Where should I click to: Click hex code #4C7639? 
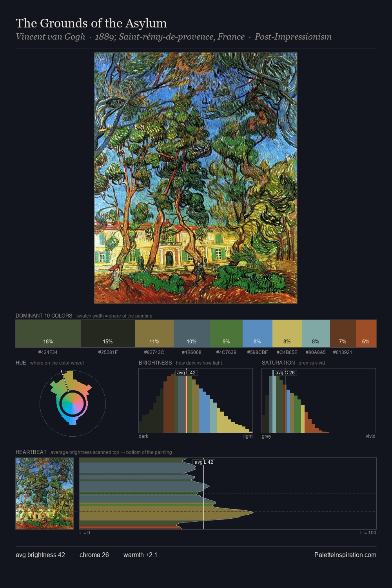pos(226,352)
